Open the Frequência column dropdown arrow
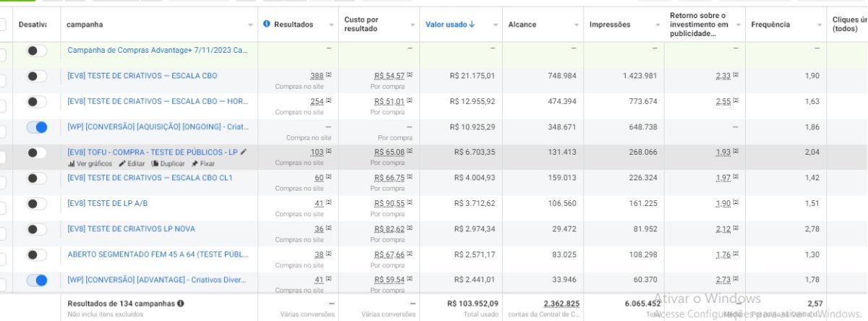Viewport: 868px width, 321px height. (x=820, y=25)
